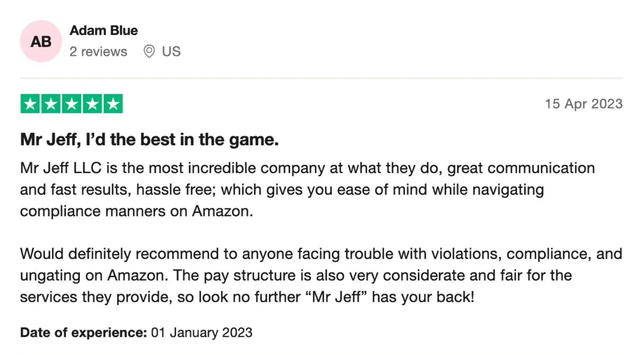Click the first green rating star
This screenshot has height=355, width=644.
tap(30, 104)
